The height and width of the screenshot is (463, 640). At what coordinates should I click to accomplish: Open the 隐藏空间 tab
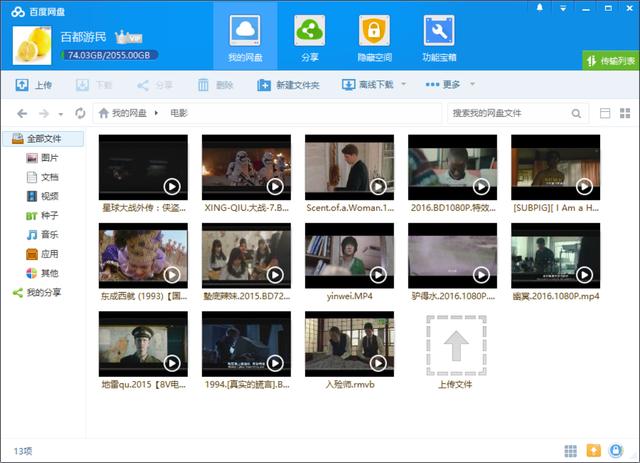pyautogui.click(x=374, y=38)
